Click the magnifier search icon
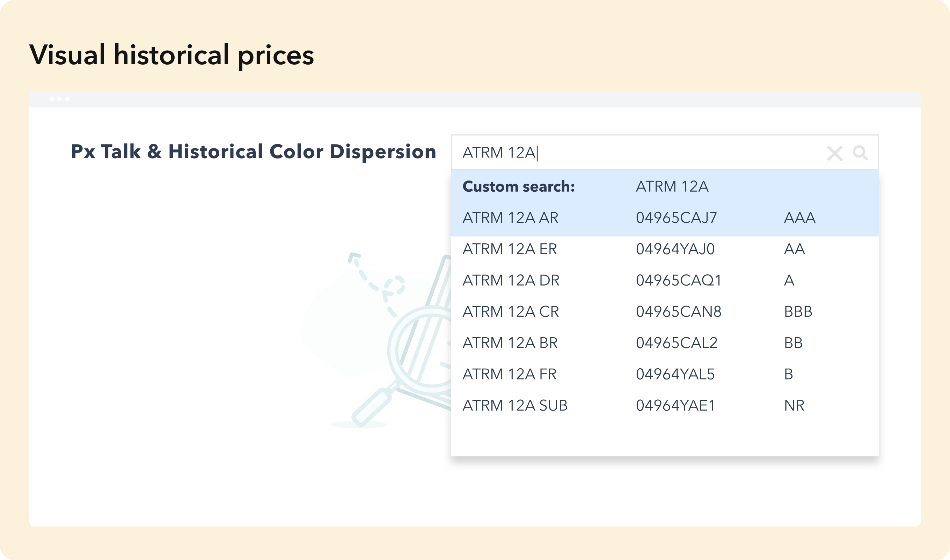Viewport: 950px width, 560px height. coord(860,153)
